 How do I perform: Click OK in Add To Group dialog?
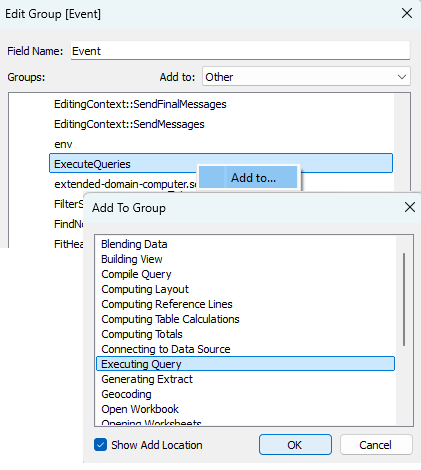tap(295, 445)
